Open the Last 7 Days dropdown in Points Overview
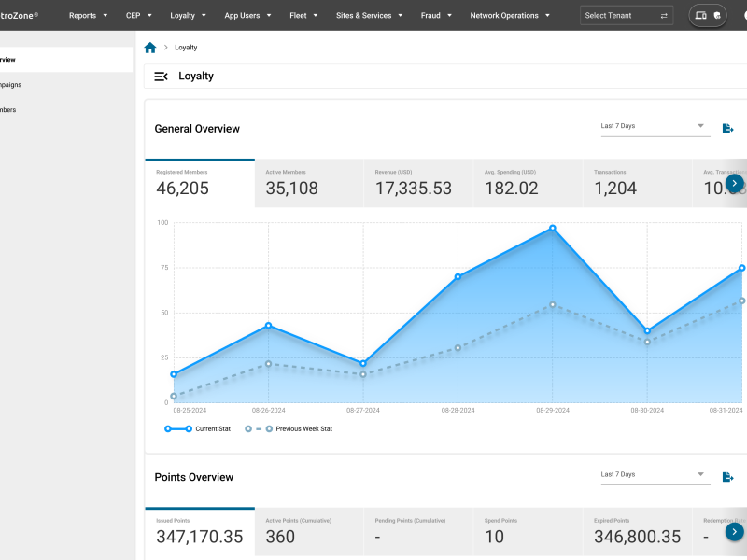Screen dimensions: 747x560 point(654,474)
